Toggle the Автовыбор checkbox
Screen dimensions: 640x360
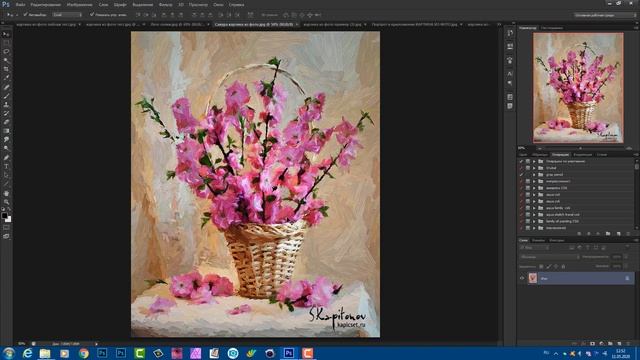pos(25,15)
